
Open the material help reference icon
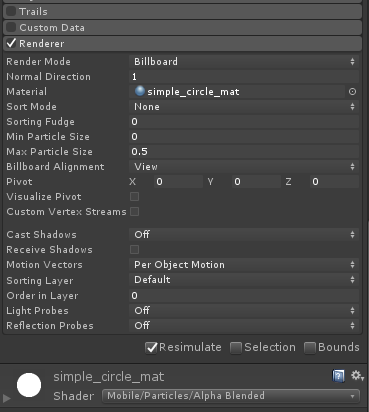point(338,376)
